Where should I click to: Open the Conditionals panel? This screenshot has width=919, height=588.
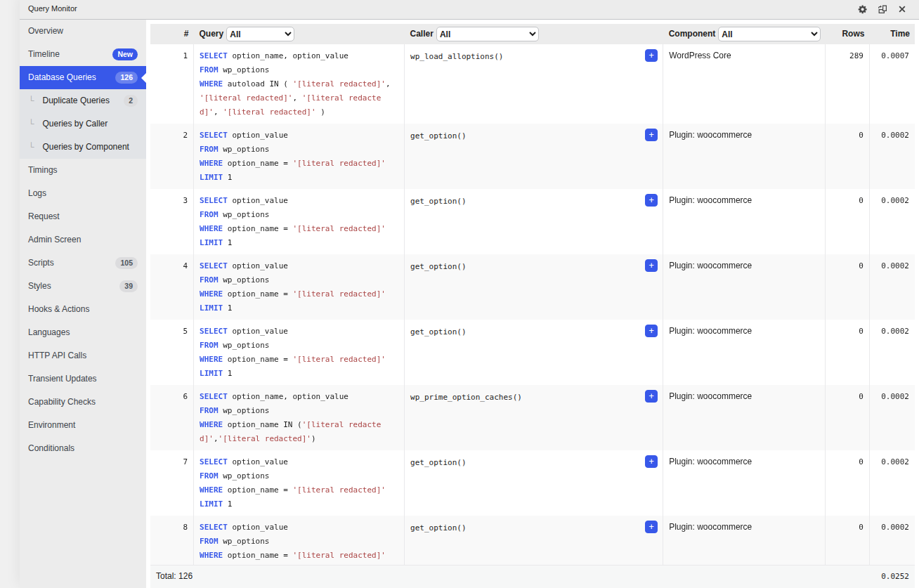coord(83,448)
